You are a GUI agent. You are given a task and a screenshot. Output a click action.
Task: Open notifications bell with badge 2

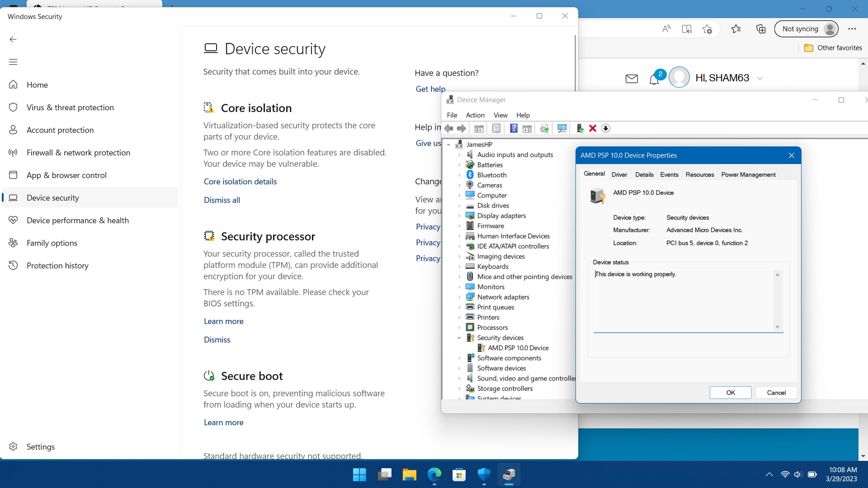click(x=654, y=79)
